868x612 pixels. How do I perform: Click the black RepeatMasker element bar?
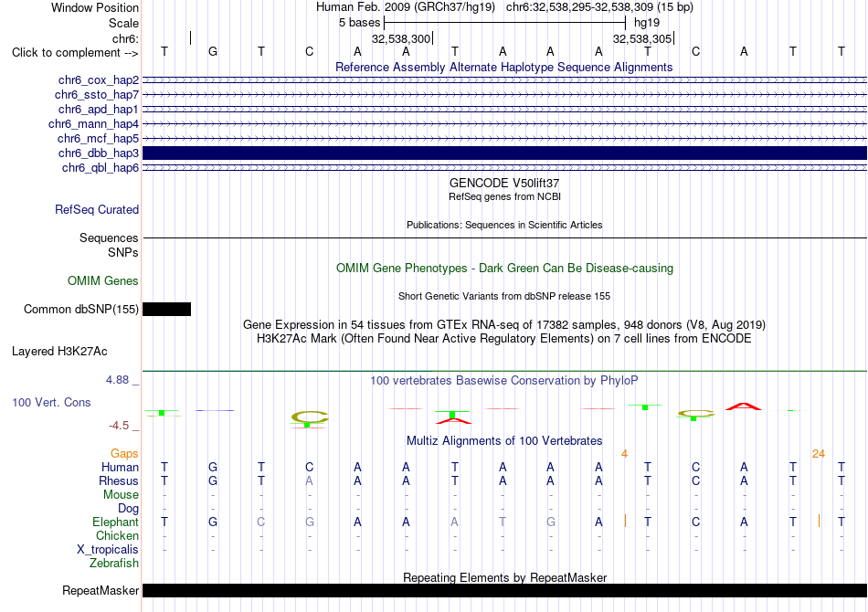(x=504, y=590)
